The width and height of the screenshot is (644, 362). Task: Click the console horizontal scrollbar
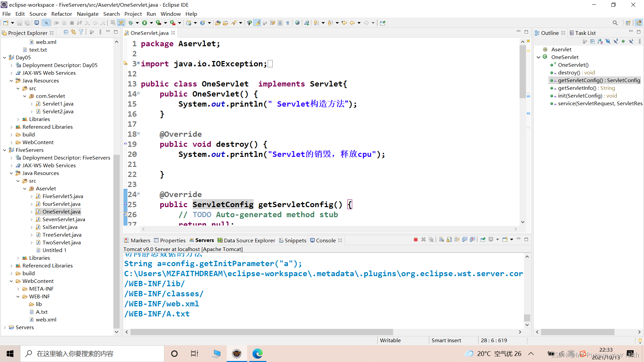coord(262,332)
